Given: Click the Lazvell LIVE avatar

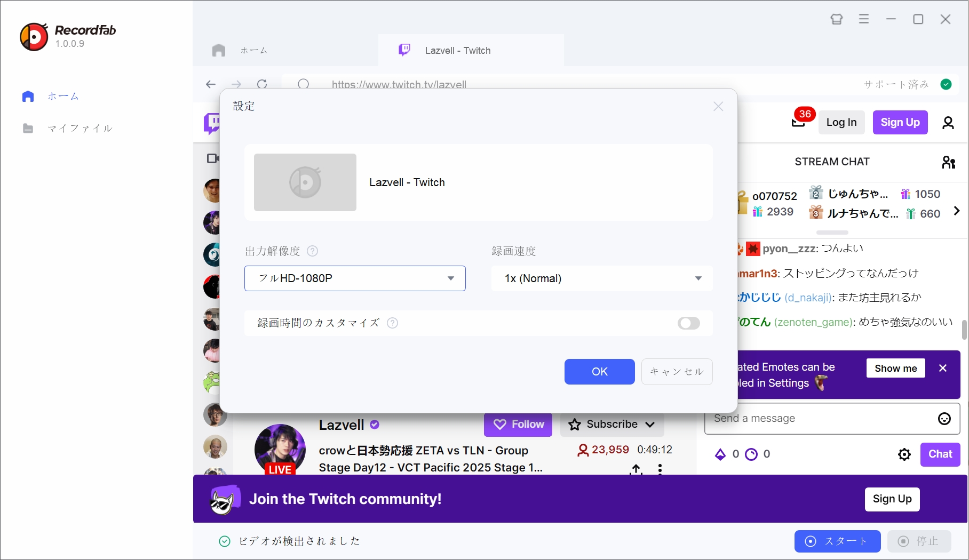Looking at the screenshot, I should click(x=280, y=449).
